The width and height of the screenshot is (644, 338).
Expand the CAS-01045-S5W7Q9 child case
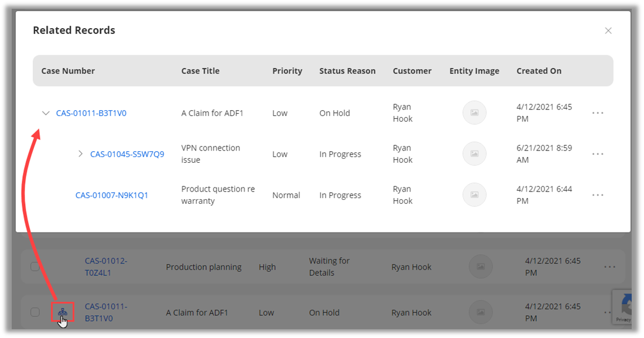pyautogui.click(x=81, y=154)
